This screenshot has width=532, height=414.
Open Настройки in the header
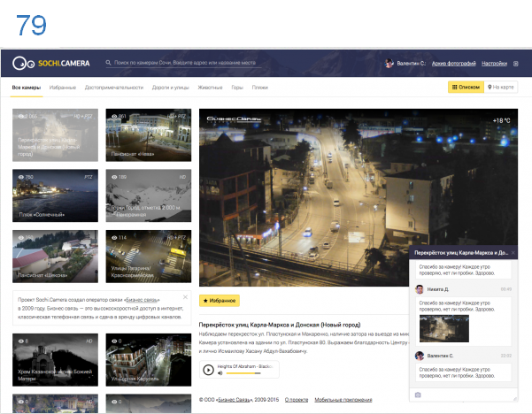[495, 64]
